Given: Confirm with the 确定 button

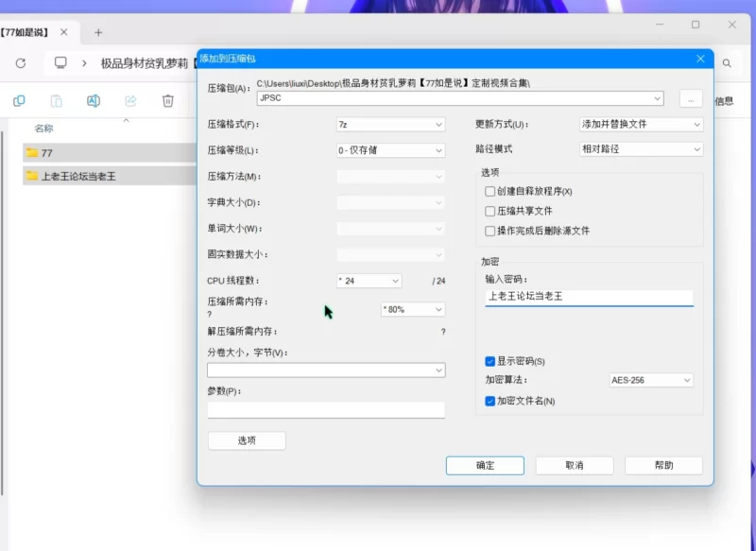Looking at the screenshot, I should (x=485, y=466).
